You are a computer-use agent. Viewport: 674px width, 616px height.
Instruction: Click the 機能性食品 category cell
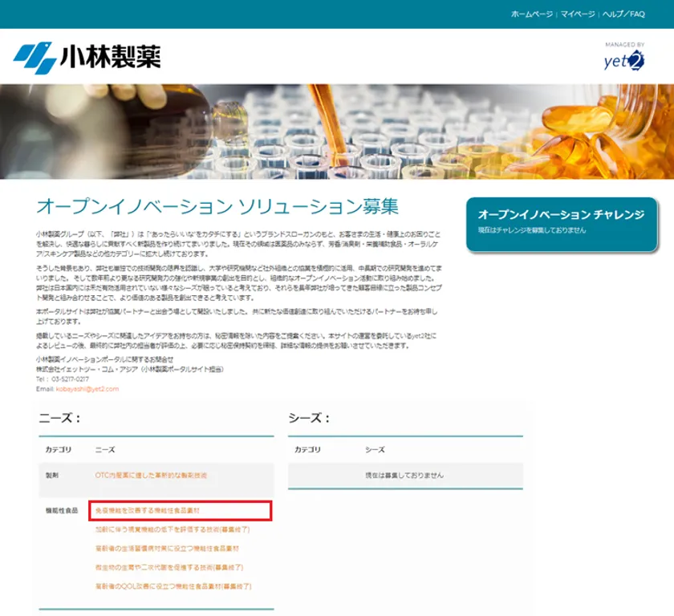point(62,510)
